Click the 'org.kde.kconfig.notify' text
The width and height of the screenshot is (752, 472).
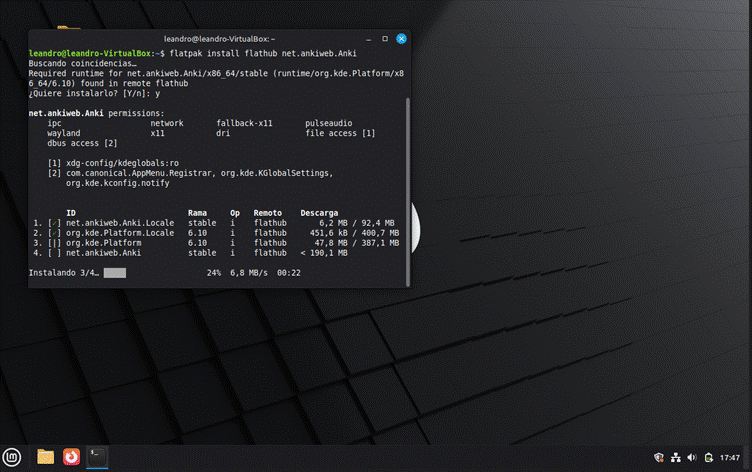tap(118, 183)
